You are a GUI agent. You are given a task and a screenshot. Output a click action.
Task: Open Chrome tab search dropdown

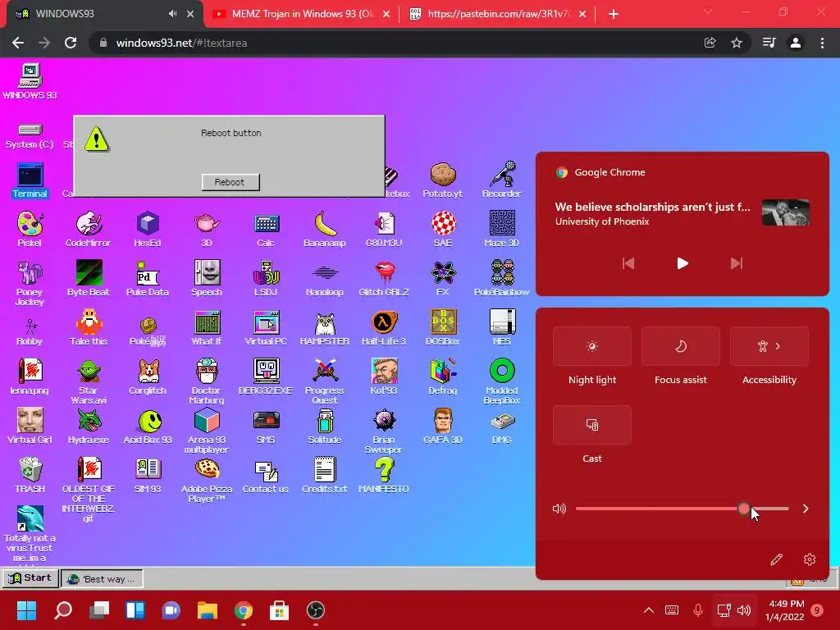pyautogui.click(x=708, y=11)
